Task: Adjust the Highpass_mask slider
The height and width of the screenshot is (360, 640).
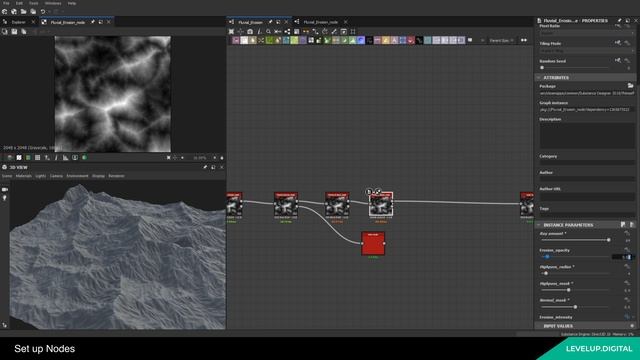Action: click(x=575, y=290)
